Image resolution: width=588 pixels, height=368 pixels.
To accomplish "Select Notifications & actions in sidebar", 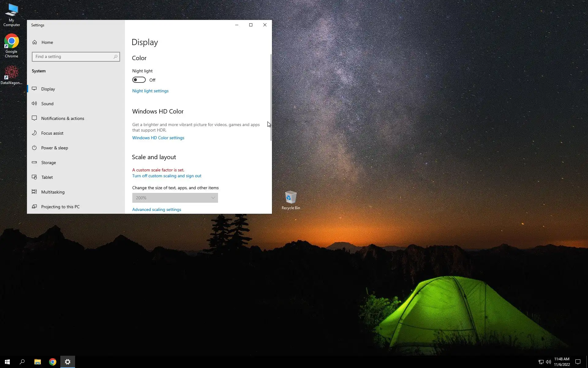I will (62, 118).
